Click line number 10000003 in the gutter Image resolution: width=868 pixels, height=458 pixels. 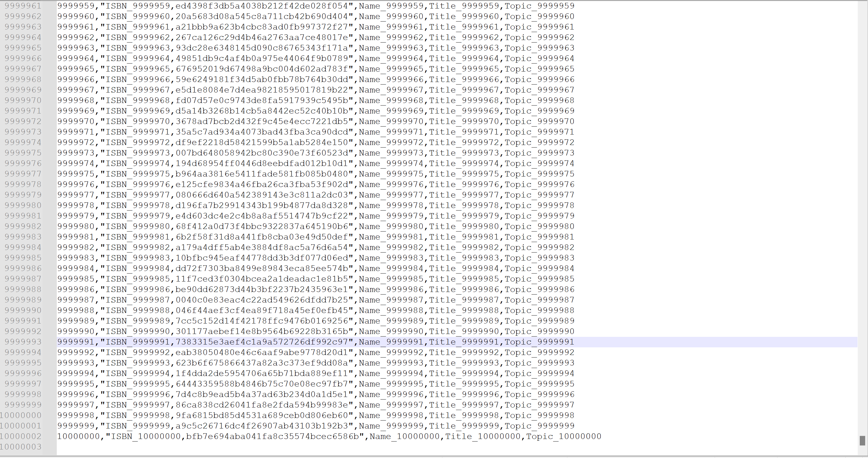click(x=21, y=447)
